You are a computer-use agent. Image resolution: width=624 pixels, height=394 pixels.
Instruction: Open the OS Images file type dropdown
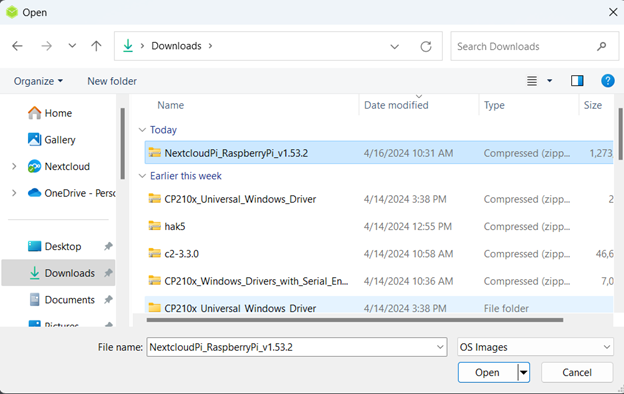(535, 347)
